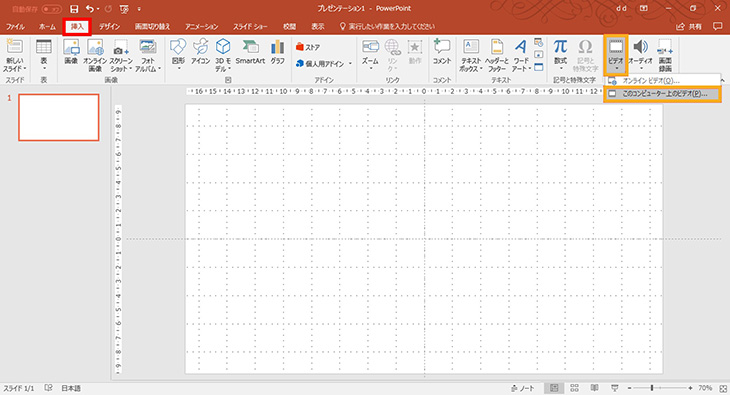Select the 挿入 (Insert) tab
The height and width of the screenshot is (395, 730).
[x=77, y=27]
